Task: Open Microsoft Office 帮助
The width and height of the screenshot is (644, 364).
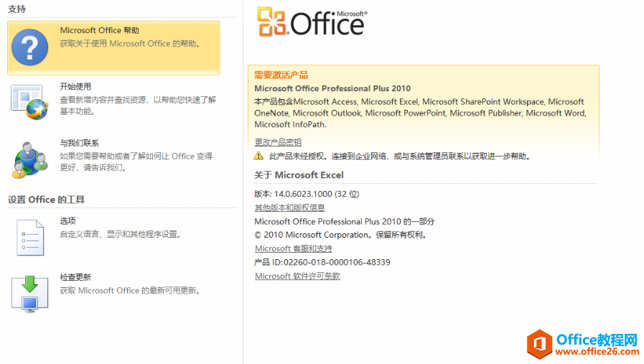Action: click(100, 31)
